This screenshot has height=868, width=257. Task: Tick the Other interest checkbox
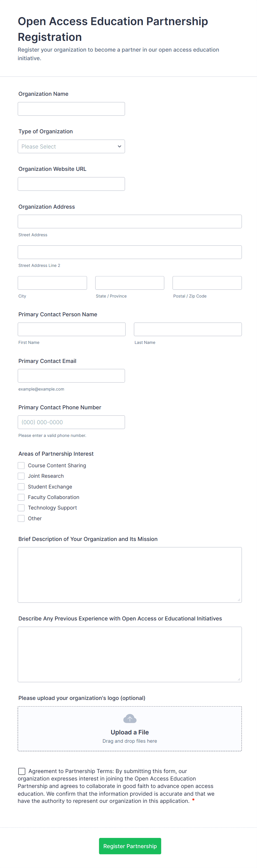(21, 518)
